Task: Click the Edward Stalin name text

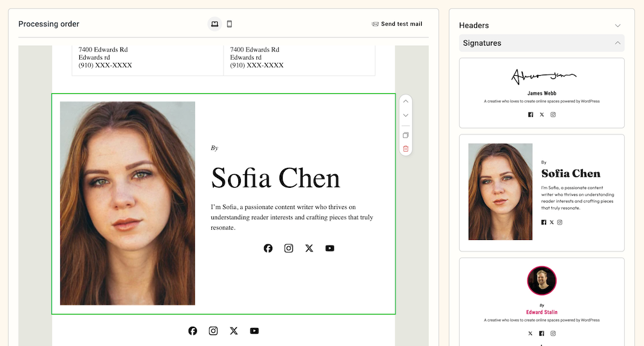Action: coord(542,313)
